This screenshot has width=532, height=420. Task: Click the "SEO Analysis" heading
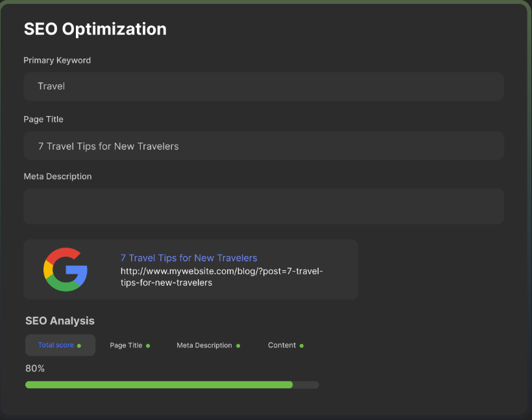(x=59, y=321)
